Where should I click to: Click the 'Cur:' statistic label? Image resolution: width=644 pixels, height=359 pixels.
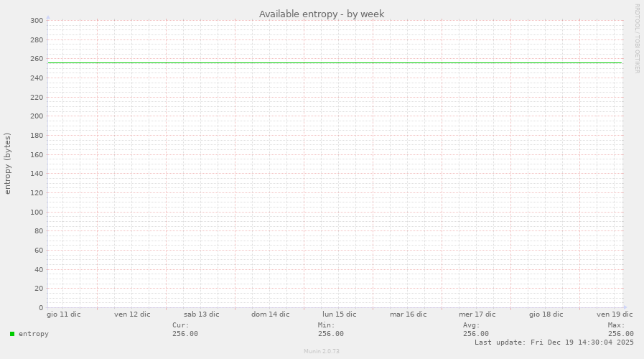181,325
